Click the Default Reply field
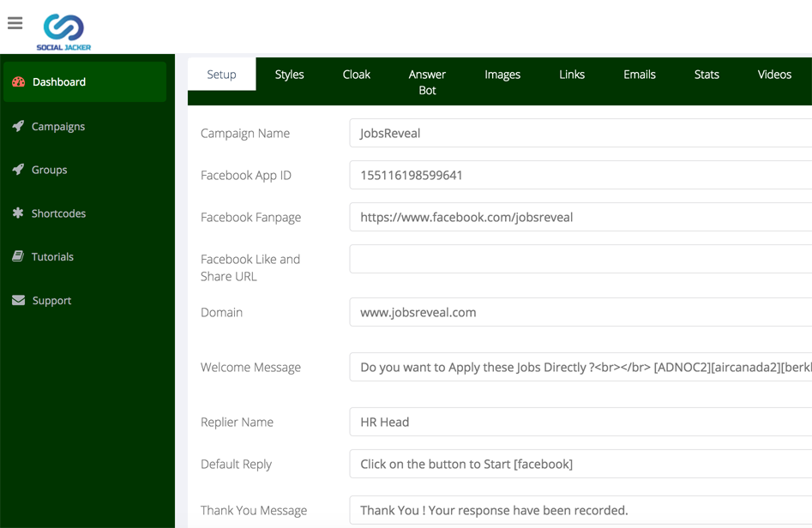812x528 pixels. pyautogui.click(x=580, y=464)
